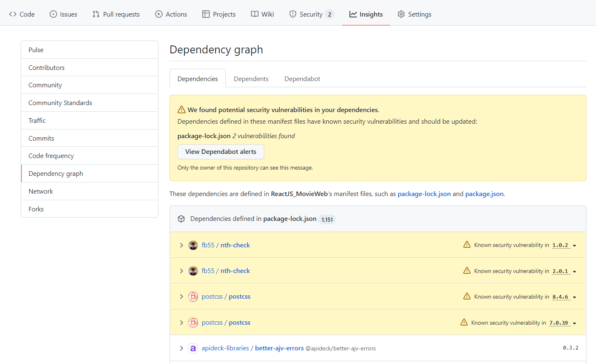Open fb55 / nth-check link for version 2.0.1
This screenshot has width=596, height=364.
coord(226,271)
